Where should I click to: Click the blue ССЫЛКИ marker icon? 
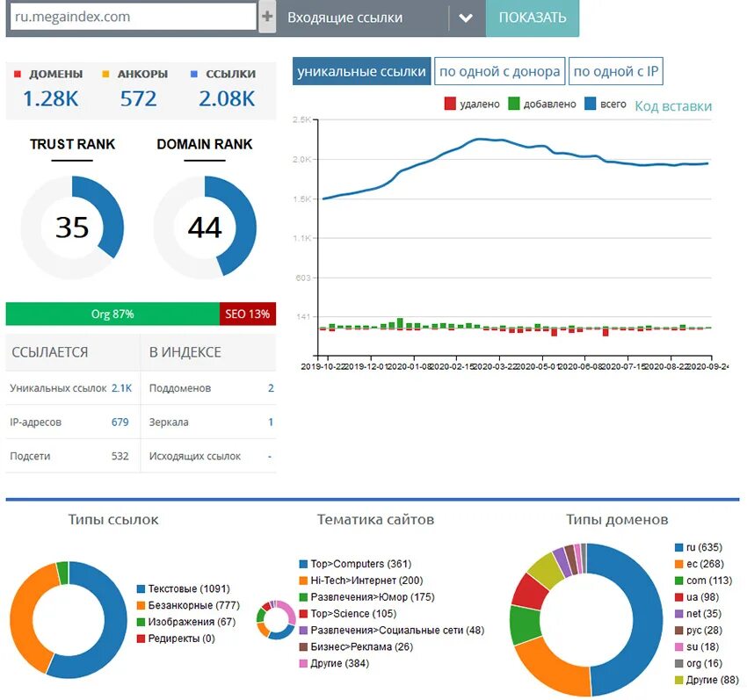pos(194,74)
